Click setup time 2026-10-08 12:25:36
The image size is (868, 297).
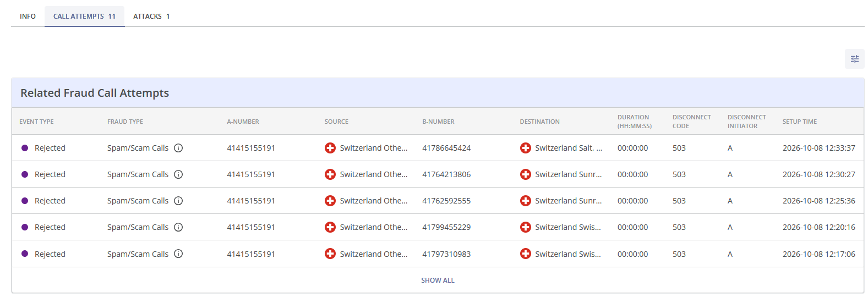[x=819, y=201]
